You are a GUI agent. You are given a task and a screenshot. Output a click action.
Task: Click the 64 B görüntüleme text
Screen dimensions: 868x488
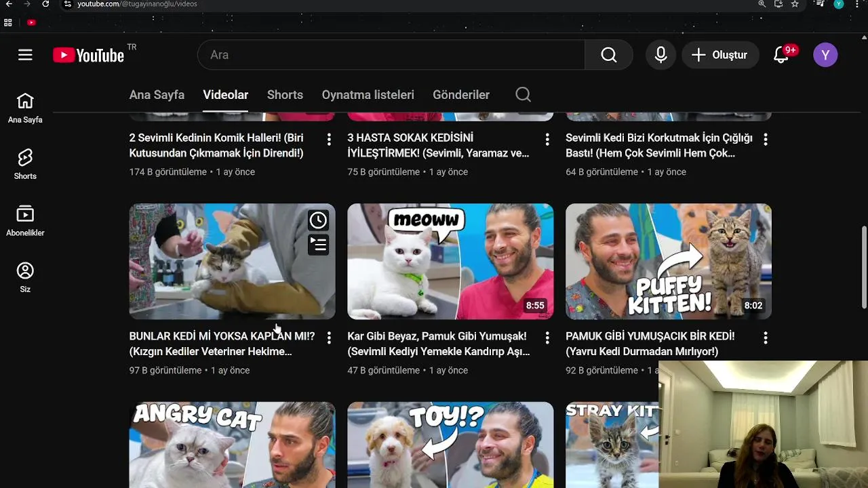click(602, 172)
